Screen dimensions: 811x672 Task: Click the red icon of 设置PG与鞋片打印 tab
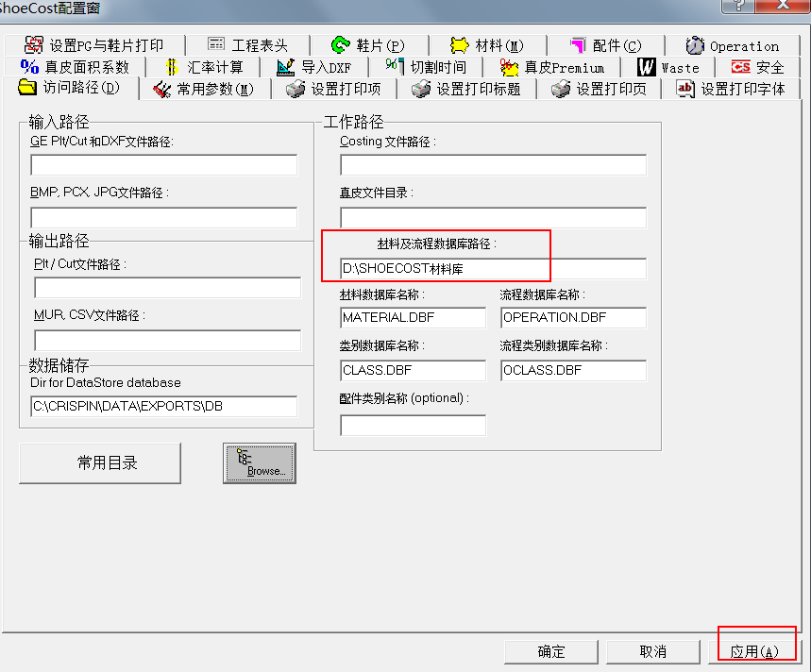34,45
